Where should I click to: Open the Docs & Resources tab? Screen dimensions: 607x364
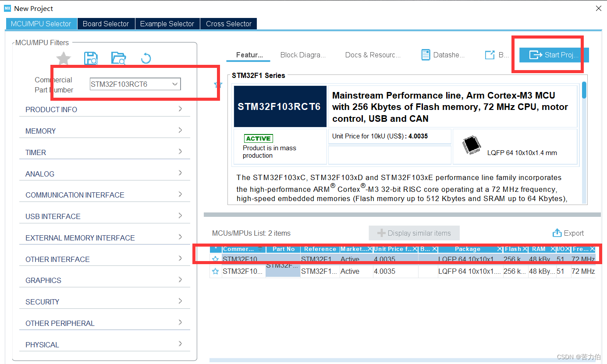[373, 55]
